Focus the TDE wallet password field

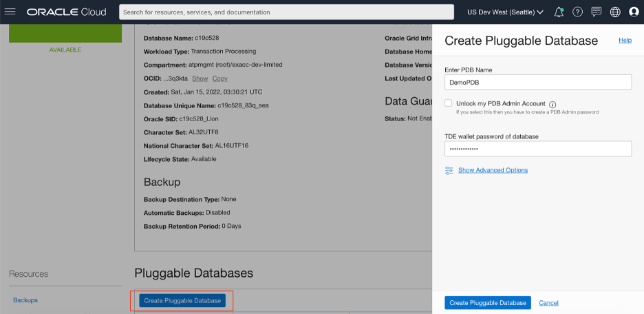point(538,149)
